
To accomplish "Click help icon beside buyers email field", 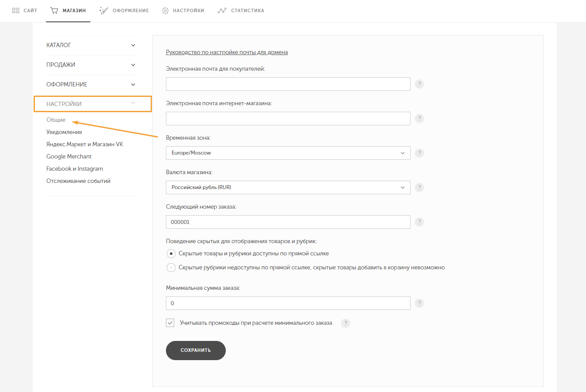I will point(419,84).
